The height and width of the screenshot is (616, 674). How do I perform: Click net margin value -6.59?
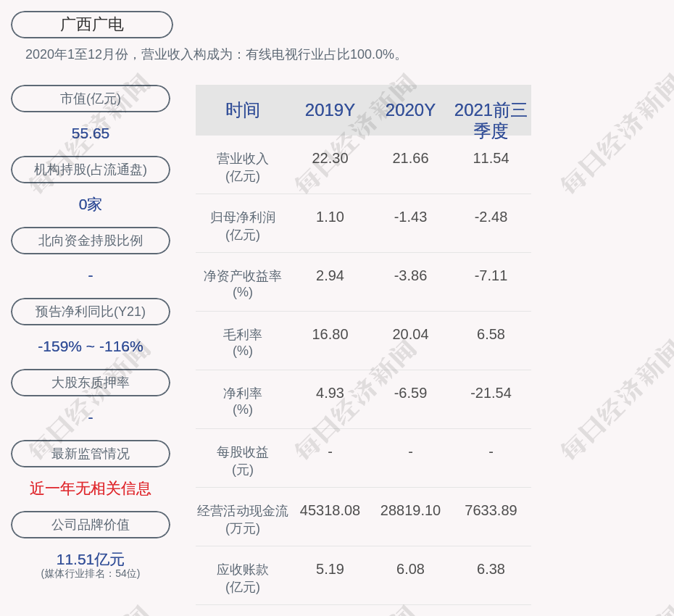pyautogui.click(x=410, y=393)
